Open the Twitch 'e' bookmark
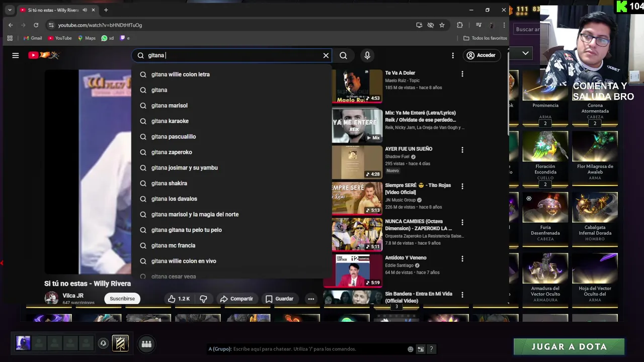This screenshot has width=644, height=362. (124, 38)
